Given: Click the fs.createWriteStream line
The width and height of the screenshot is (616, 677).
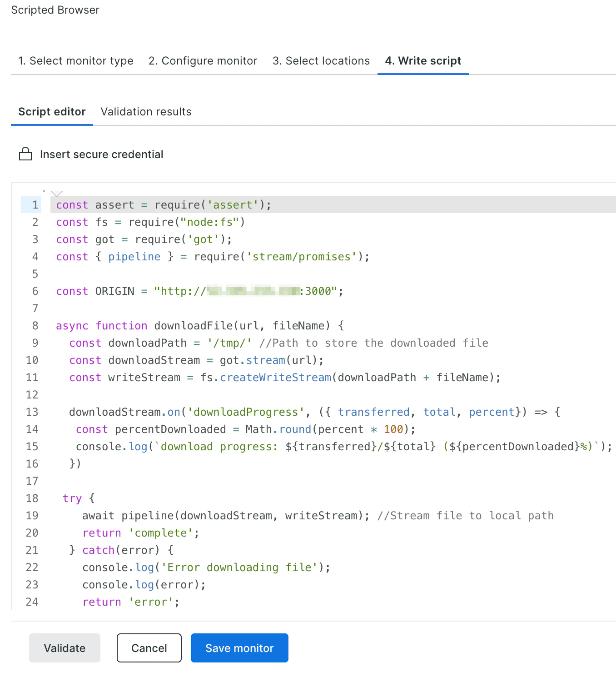Looking at the screenshot, I should point(285,378).
